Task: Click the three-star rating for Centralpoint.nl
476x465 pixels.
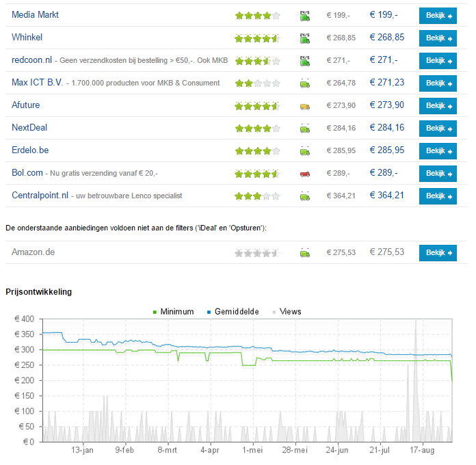Action: coord(257,196)
